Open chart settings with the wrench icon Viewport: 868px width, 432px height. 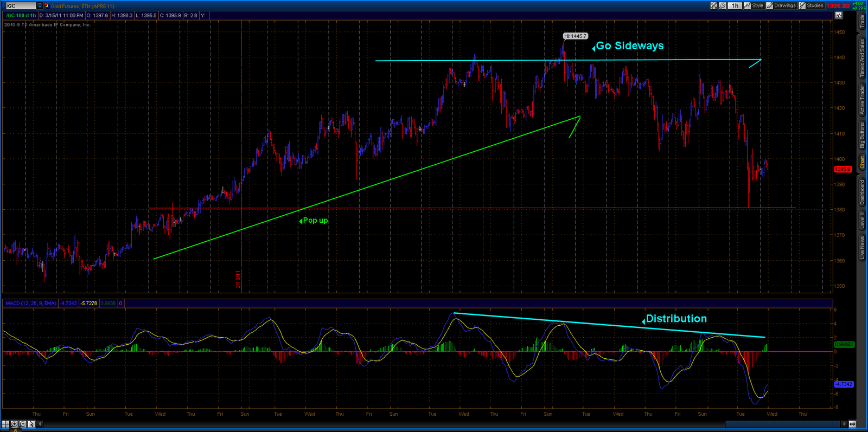pos(723,5)
